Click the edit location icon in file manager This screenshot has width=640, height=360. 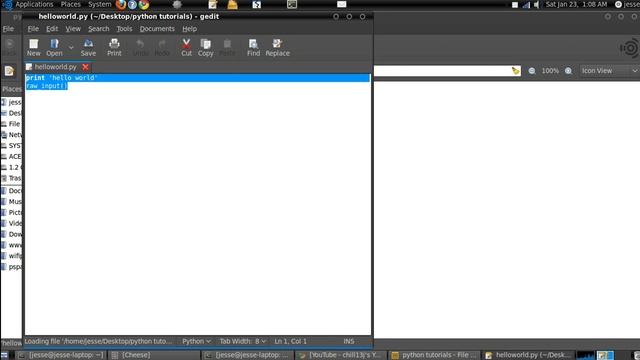(x=9, y=71)
